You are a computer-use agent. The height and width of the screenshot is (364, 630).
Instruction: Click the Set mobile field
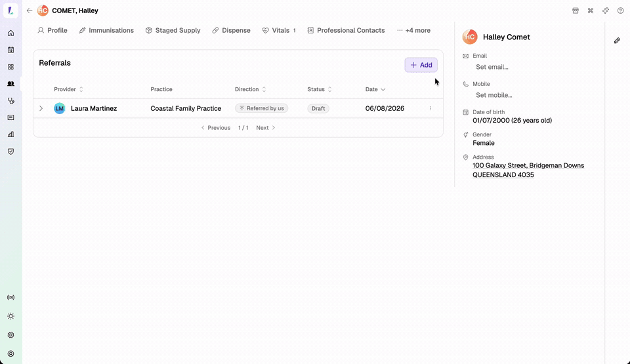pyautogui.click(x=493, y=95)
